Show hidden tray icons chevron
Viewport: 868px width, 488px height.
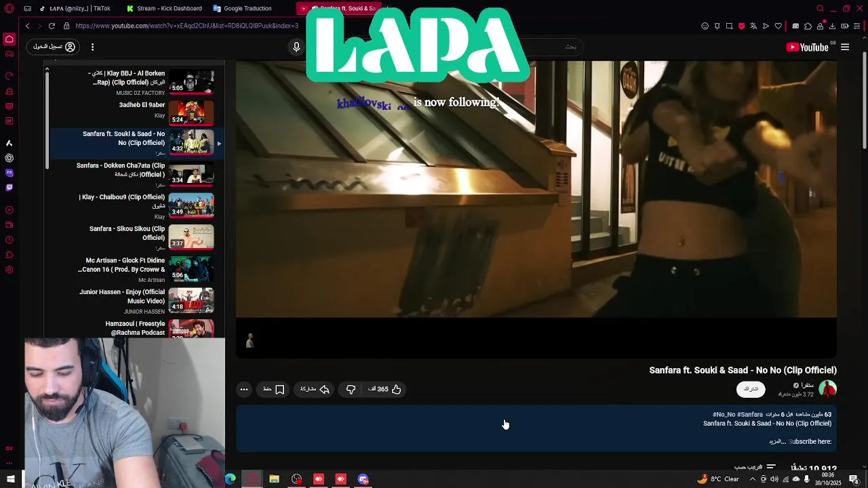tap(752, 479)
